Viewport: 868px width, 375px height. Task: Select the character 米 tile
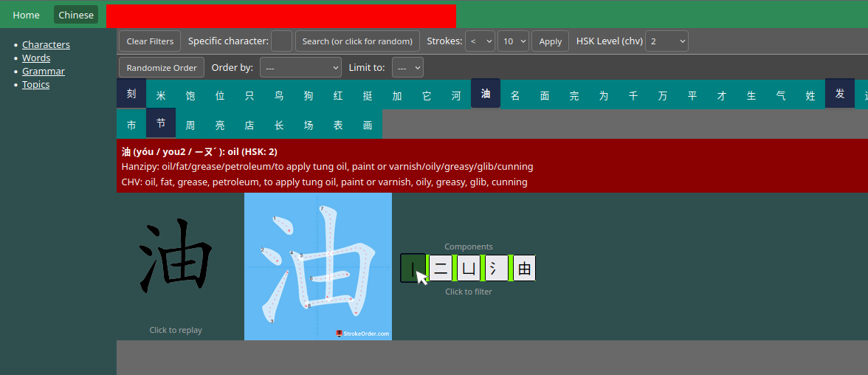click(161, 96)
